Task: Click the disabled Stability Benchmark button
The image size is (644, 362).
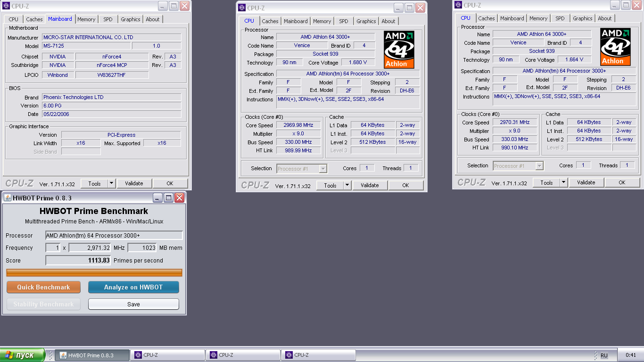Action: (x=43, y=304)
